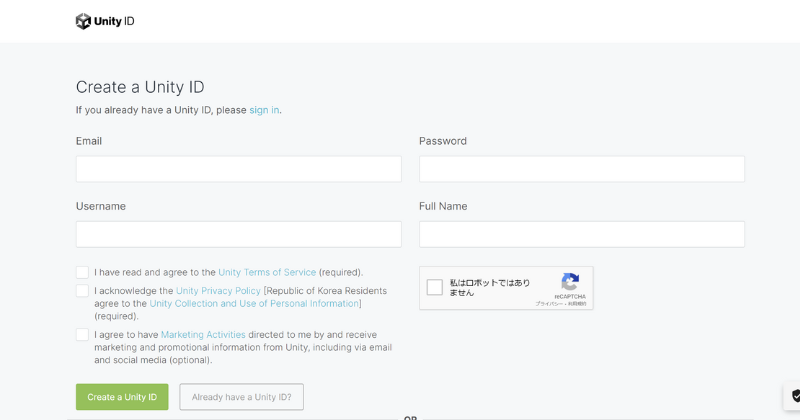Click the reCAPTCHA privacy and terms small print
Image resolution: width=800 pixels, height=420 pixels.
click(561, 304)
